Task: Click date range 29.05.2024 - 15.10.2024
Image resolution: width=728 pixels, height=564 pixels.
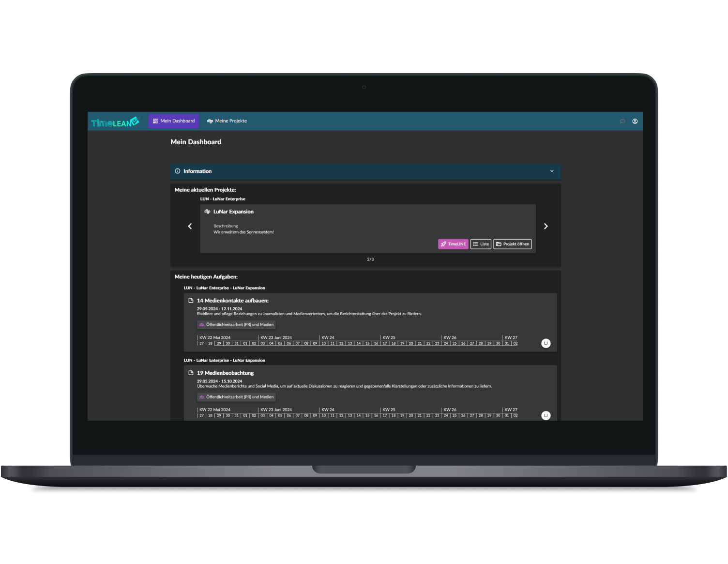Action: (x=219, y=381)
